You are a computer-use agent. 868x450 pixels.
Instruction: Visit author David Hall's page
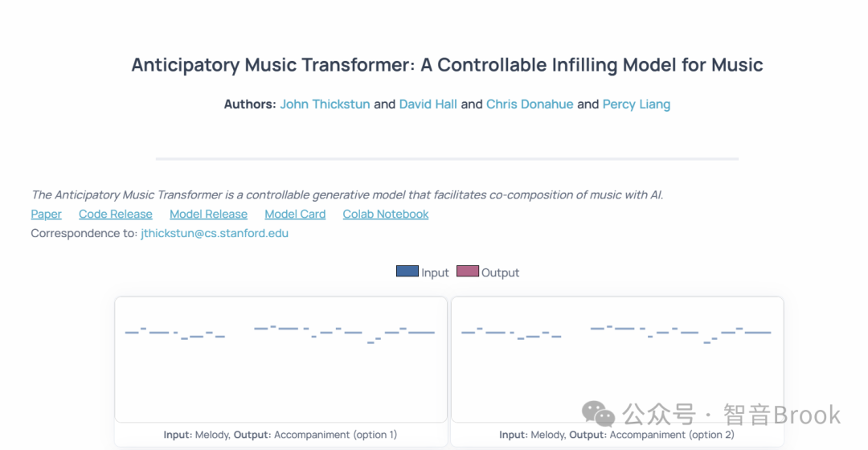[428, 104]
